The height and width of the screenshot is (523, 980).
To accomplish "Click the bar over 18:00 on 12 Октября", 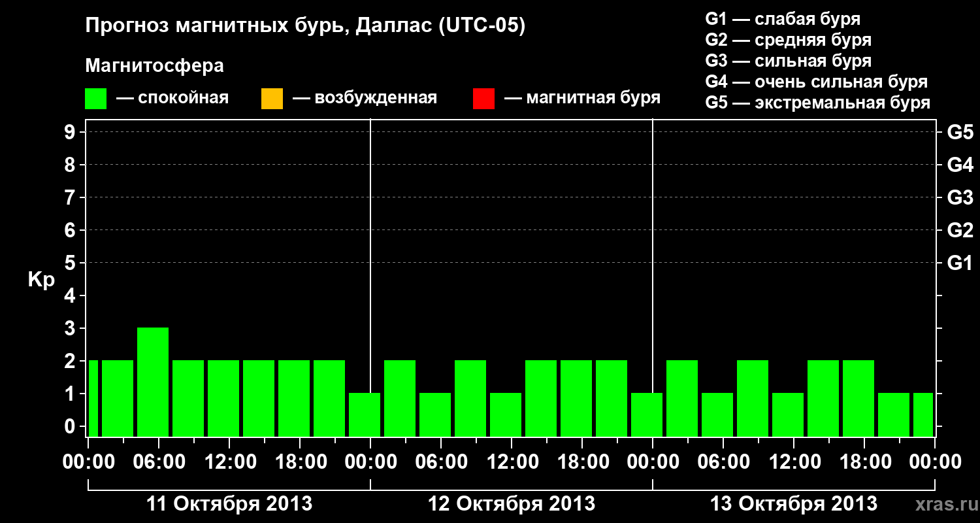I will pyautogui.click(x=576, y=398).
